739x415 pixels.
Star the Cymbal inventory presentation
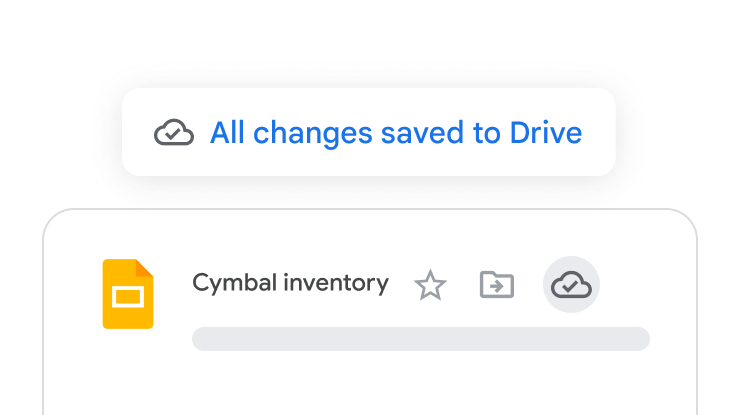coord(430,286)
